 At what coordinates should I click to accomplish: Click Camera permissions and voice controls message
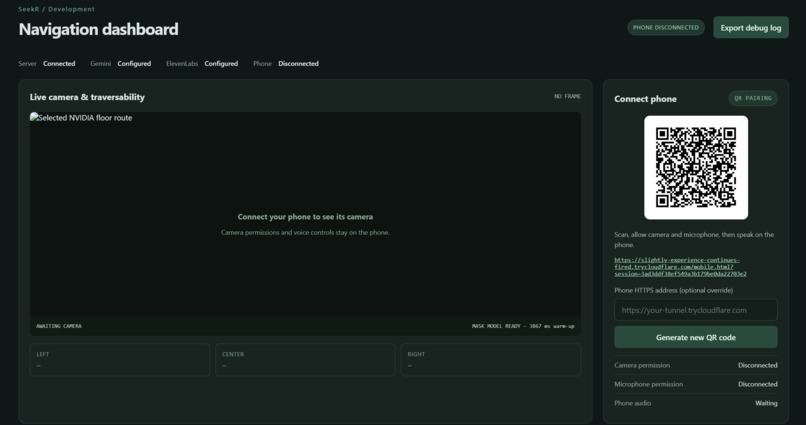point(305,233)
